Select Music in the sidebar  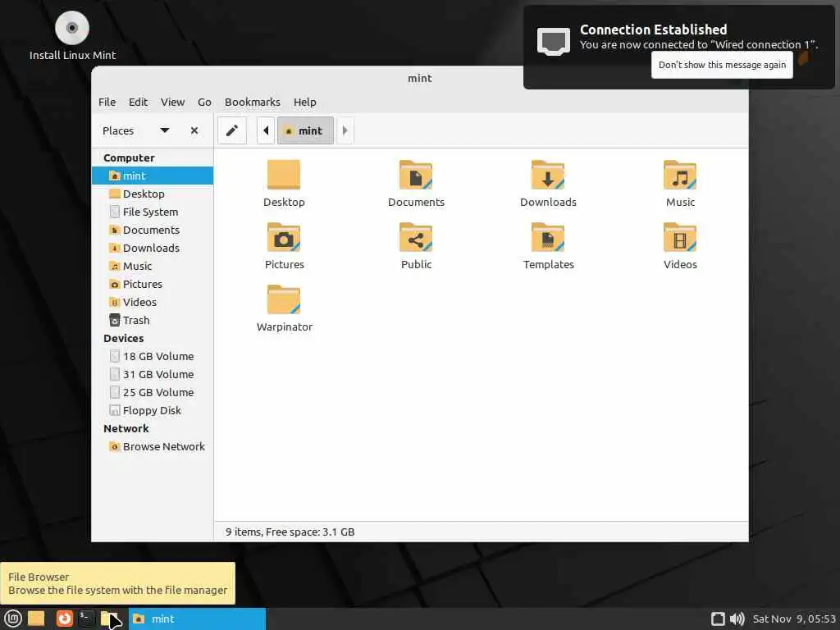coord(153,267)
